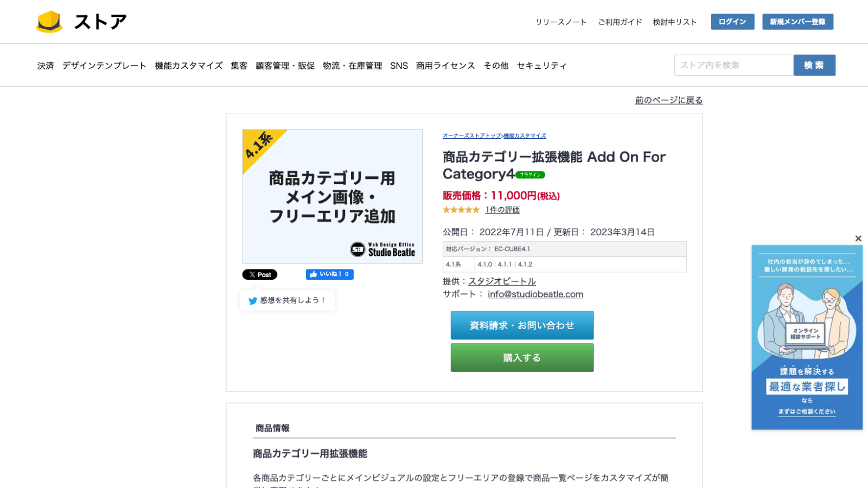Select the セキュリティ menu item
868x488 pixels.
(542, 66)
